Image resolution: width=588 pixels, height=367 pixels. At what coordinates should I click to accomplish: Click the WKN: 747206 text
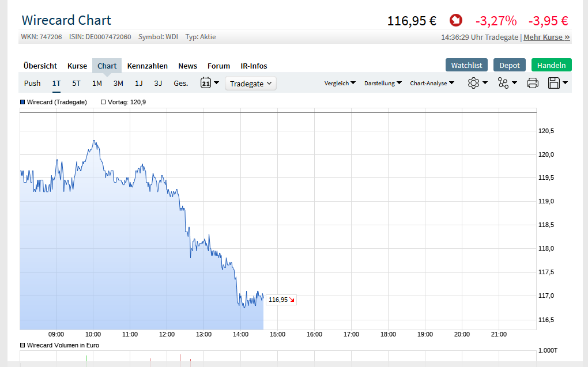pyautogui.click(x=42, y=37)
